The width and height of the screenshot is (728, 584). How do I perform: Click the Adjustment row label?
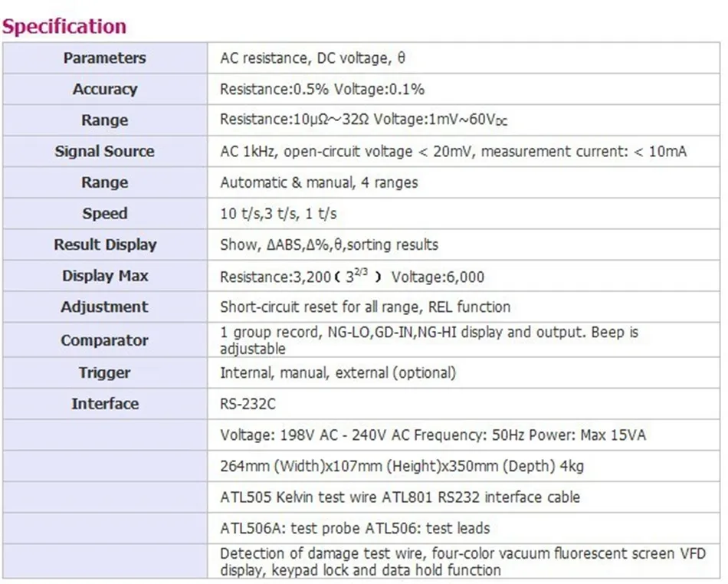[104, 307]
